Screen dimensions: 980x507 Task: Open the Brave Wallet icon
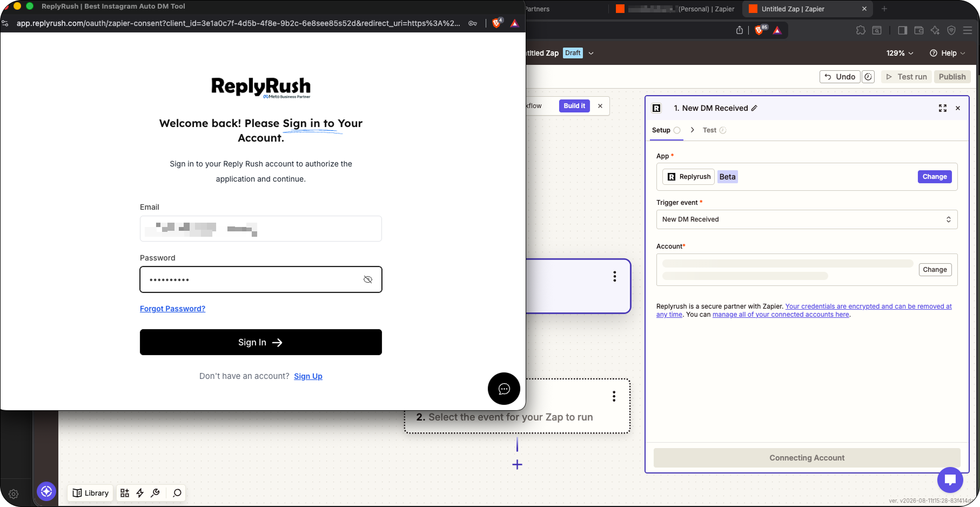click(919, 30)
